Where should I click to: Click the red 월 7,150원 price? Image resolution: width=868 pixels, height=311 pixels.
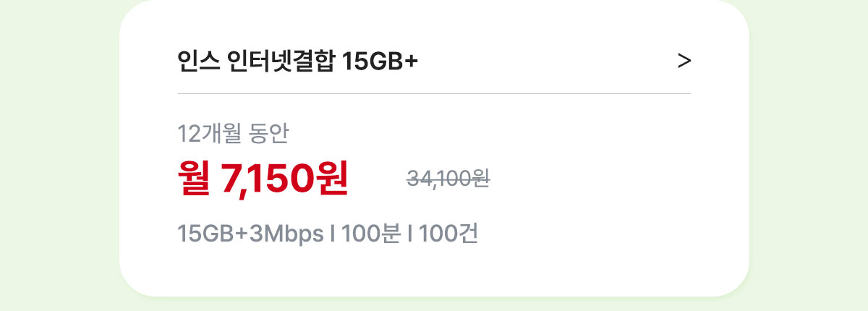tap(263, 178)
